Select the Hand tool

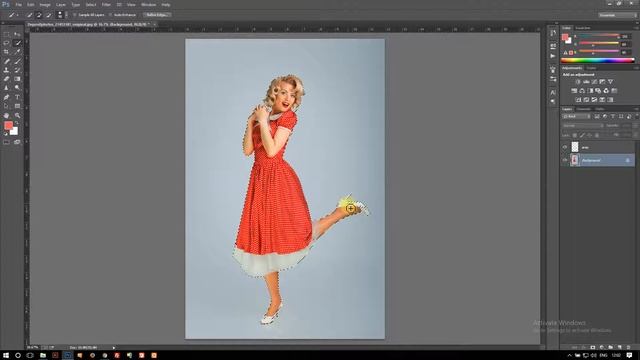[x=6, y=116]
